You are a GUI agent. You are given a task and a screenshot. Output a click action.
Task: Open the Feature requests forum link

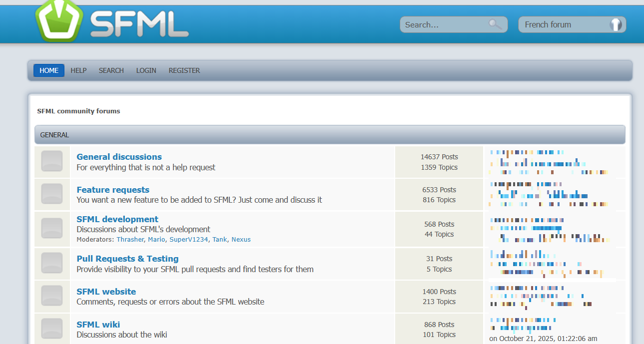113,190
